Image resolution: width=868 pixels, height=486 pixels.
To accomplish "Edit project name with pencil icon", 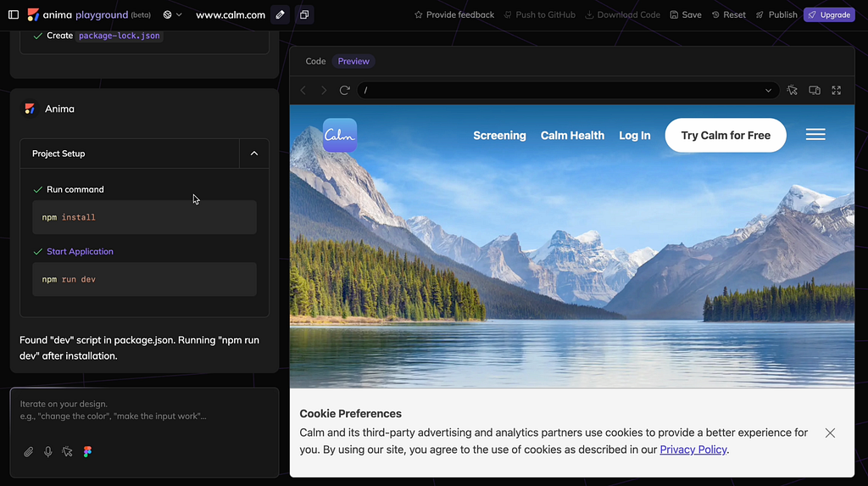I will (x=280, y=15).
